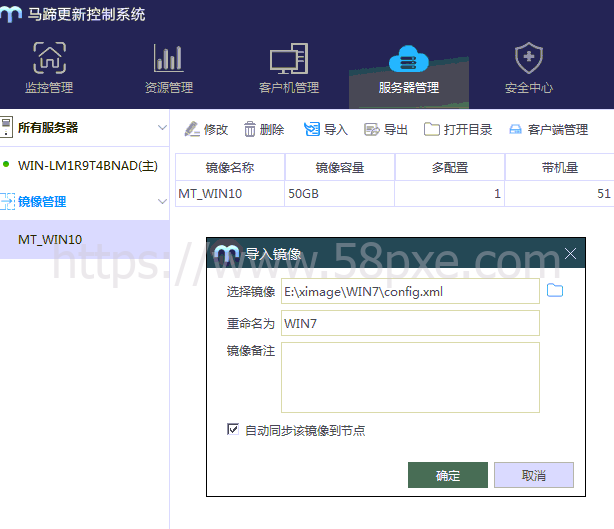Collapse the 镜像管理 section chevron
The image size is (614, 529).
coord(162,201)
